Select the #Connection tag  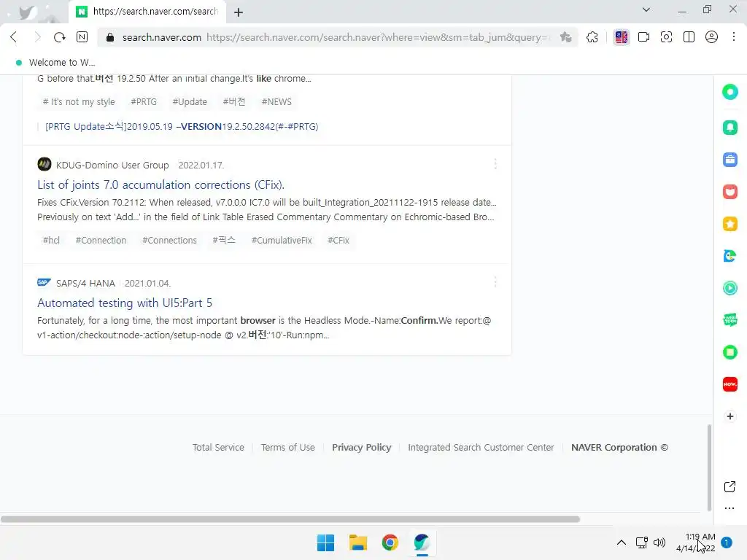coord(101,241)
